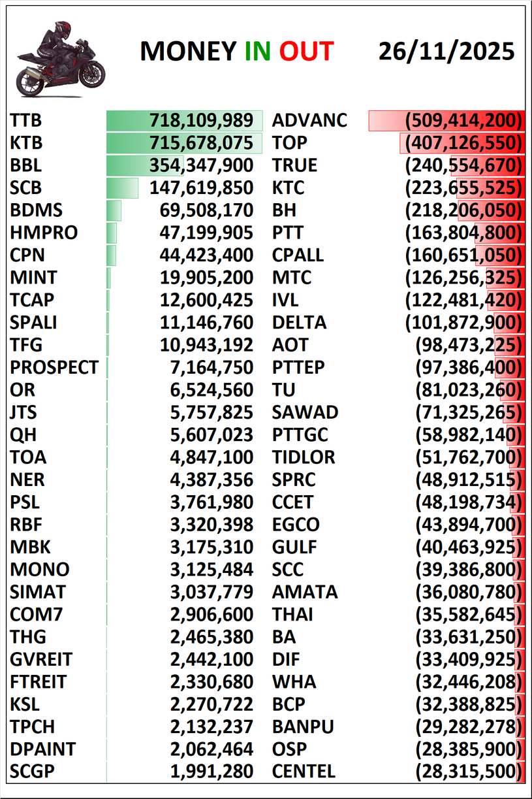Screen dimensions: 532x799
Task: Select the ADVANC stock ticker
Action: [309, 121]
